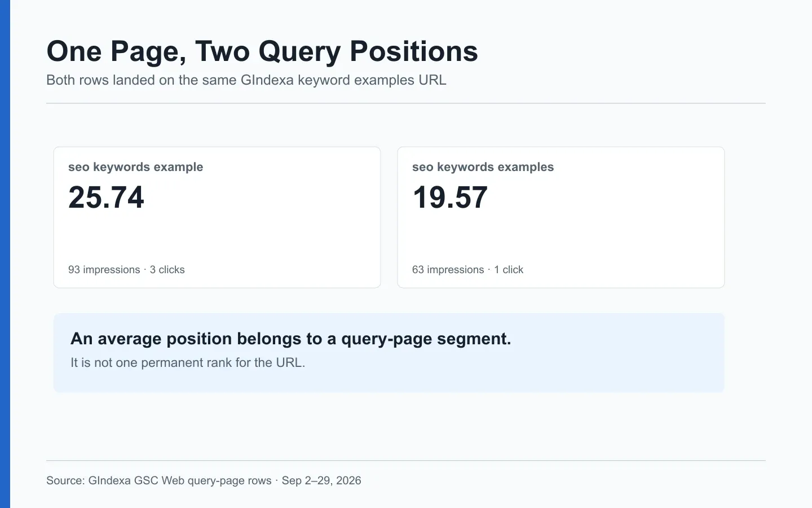The image size is (812, 508).
Task: Select the 19.57 average position value
Action: coord(450,198)
